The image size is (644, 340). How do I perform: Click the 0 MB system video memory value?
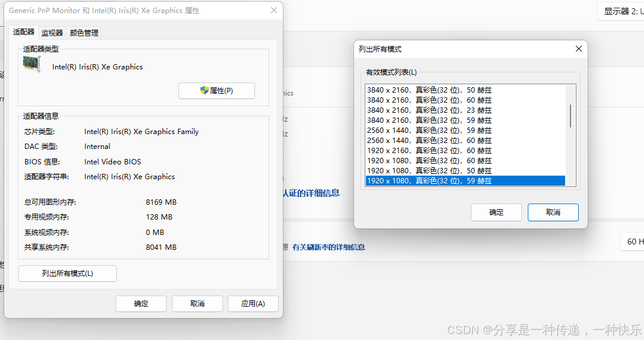click(155, 233)
